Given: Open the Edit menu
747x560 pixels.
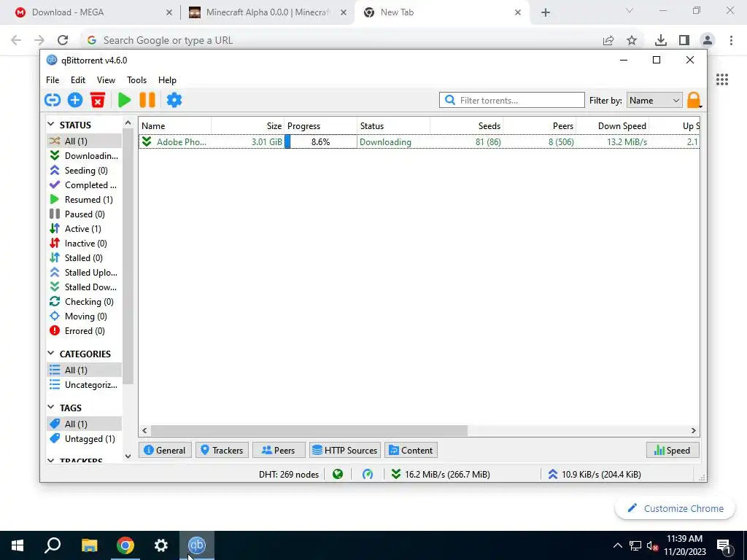Looking at the screenshot, I should [77, 80].
